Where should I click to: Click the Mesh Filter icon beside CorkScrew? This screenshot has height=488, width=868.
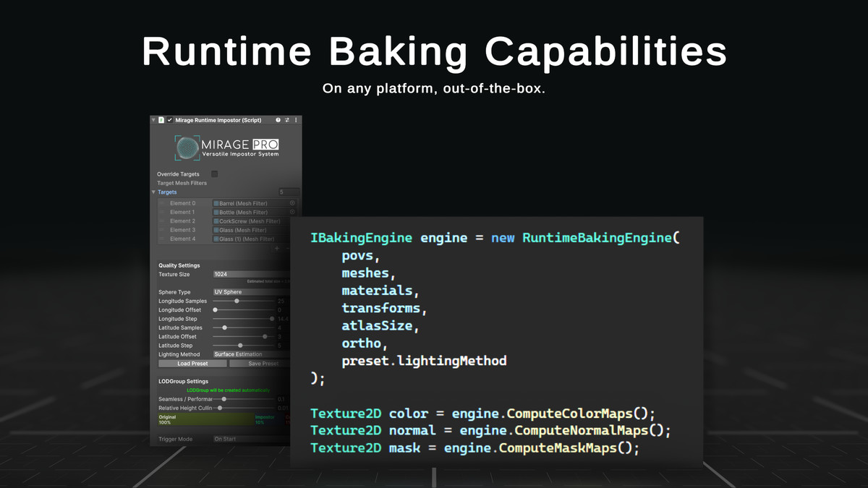pos(216,221)
